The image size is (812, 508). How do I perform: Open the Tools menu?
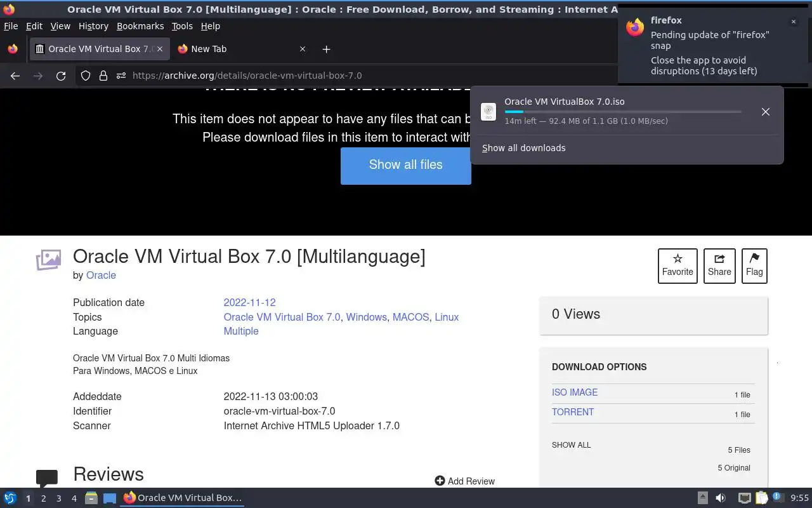[182, 26]
